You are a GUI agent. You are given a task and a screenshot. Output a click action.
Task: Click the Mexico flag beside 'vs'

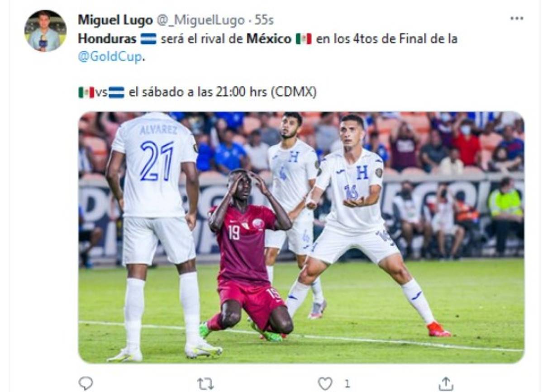click(x=86, y=92)
